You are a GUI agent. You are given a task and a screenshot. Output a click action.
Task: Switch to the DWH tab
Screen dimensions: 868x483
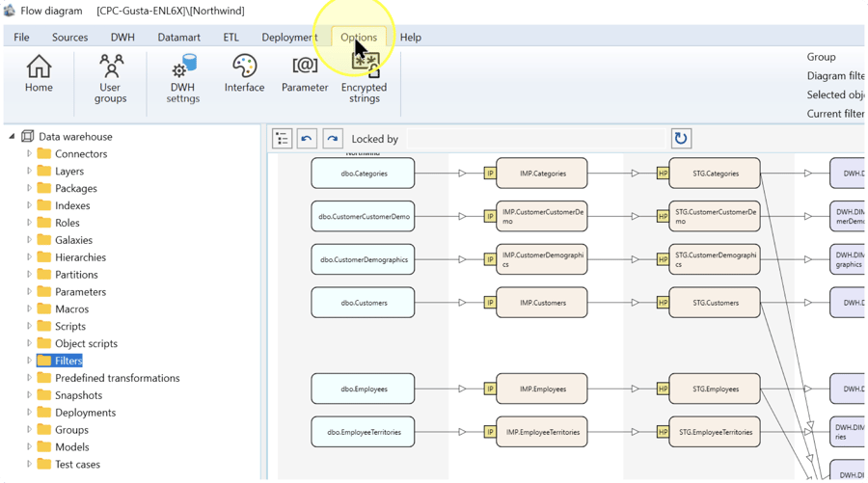pyautogui.click(x=122, y=37)
